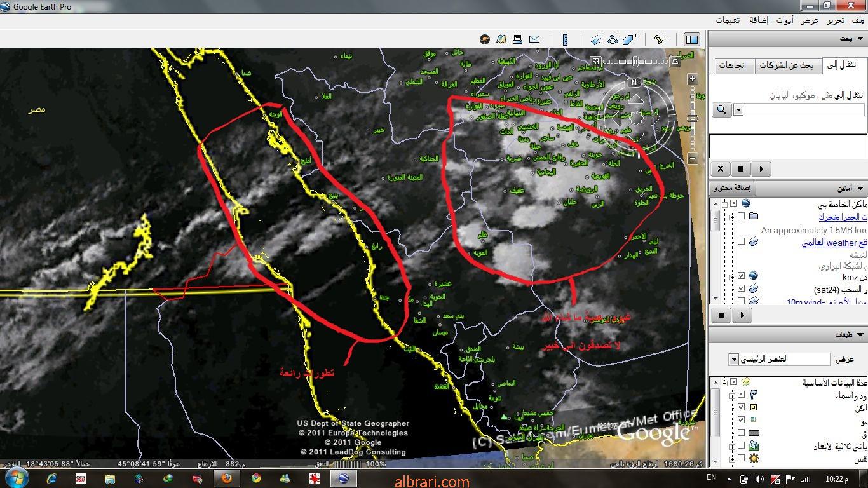Enable the 10m wind overlay checkbox
Screen dimensions: 868x488
click(x=742, y=301)
